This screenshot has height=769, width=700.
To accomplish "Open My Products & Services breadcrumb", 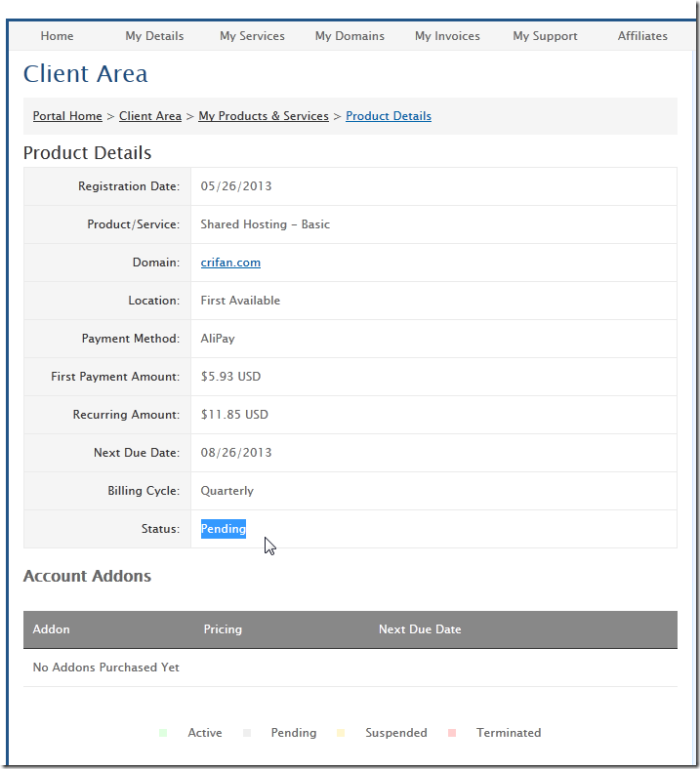I will tap(264, 116).
